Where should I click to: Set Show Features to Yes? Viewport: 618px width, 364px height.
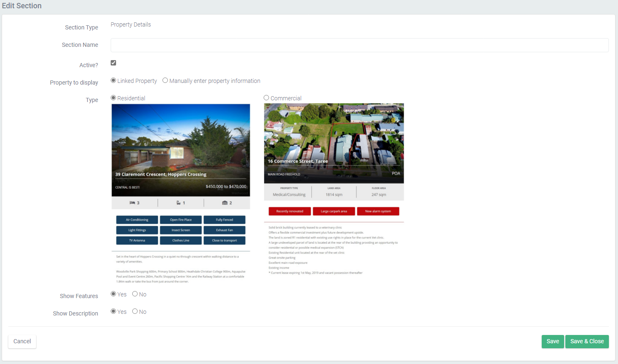113,294
